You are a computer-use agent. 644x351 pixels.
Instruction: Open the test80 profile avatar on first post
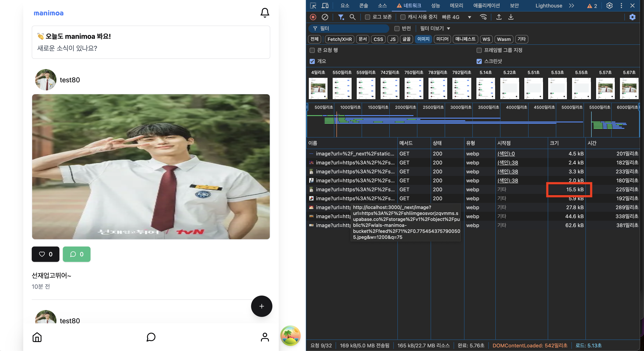(46, 80)
